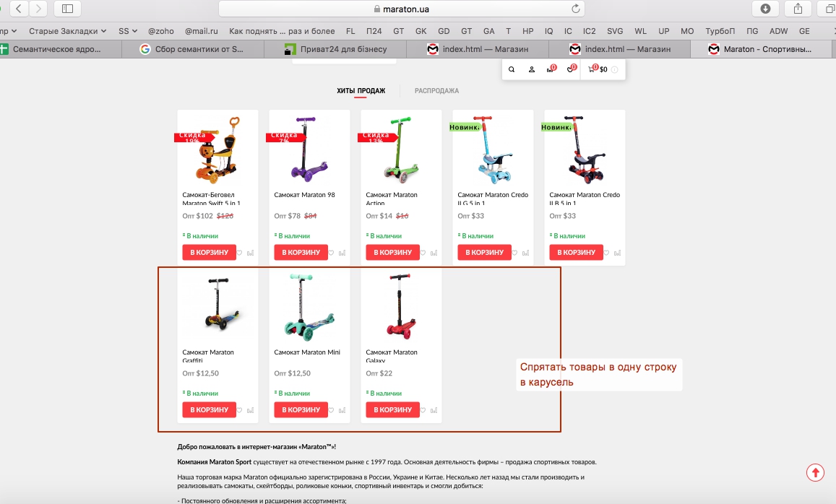Add Самокат Maraton 98 to wishlist heart
The width and height of the screenshot is (836, 504).
332,253
